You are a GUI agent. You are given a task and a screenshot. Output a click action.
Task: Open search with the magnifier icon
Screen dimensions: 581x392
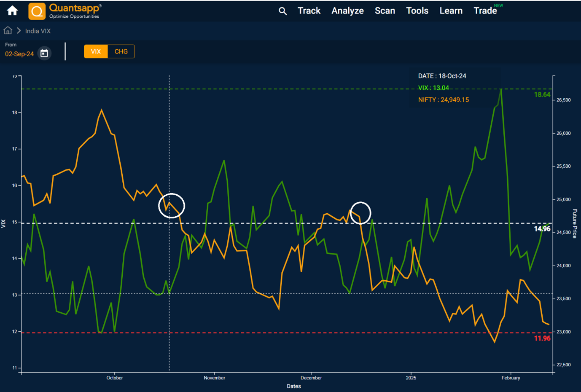[282, 11]
